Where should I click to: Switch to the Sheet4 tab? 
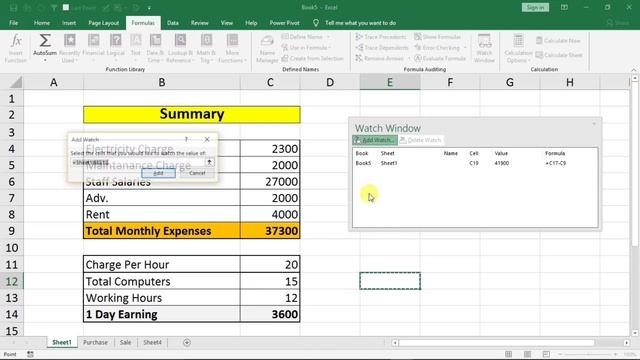coord(152,342)
